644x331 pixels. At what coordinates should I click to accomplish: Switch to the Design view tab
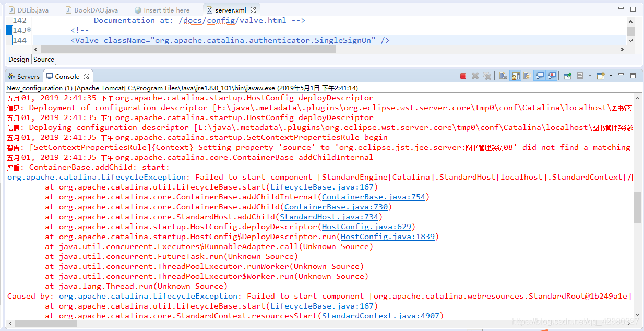pyautogui.click(x=19, y=60)
